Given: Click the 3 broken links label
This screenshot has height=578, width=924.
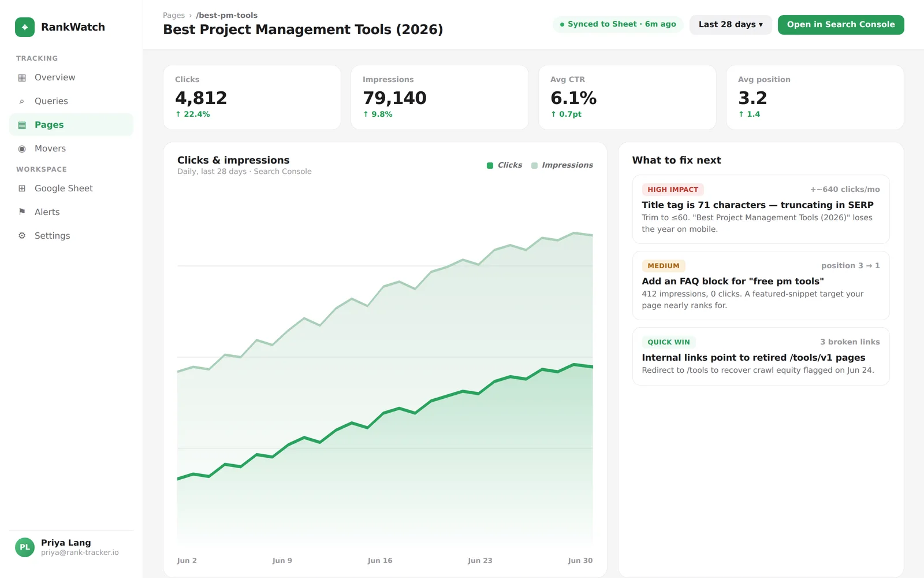Looking at the screenshot, I should click(850, 342).
